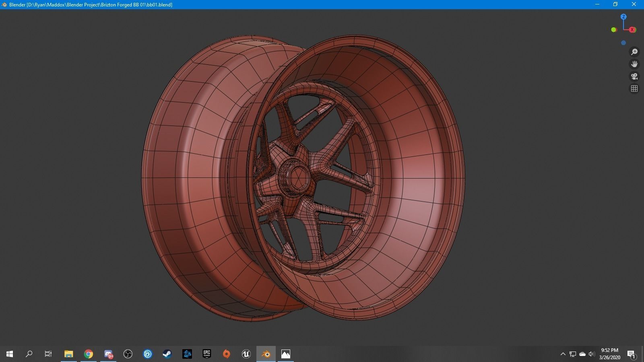Open the Action Center notifications
This screenshot has width=644, height=362.
[631, 354]
